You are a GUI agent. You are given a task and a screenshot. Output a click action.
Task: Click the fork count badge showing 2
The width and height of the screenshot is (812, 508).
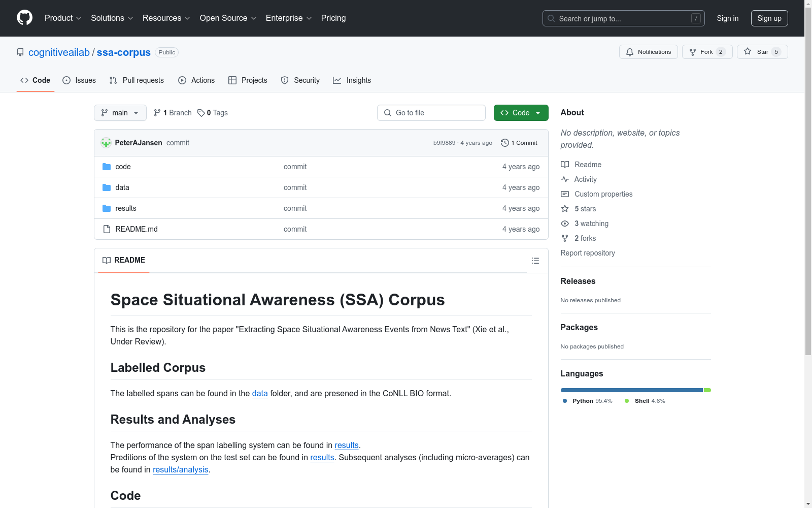tap(721, 52)
